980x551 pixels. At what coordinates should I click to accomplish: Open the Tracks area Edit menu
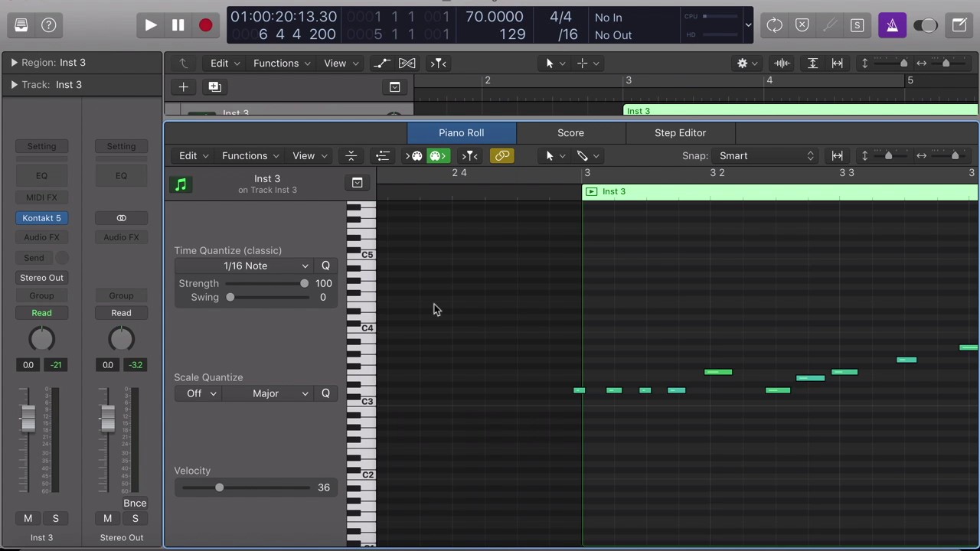225,64
